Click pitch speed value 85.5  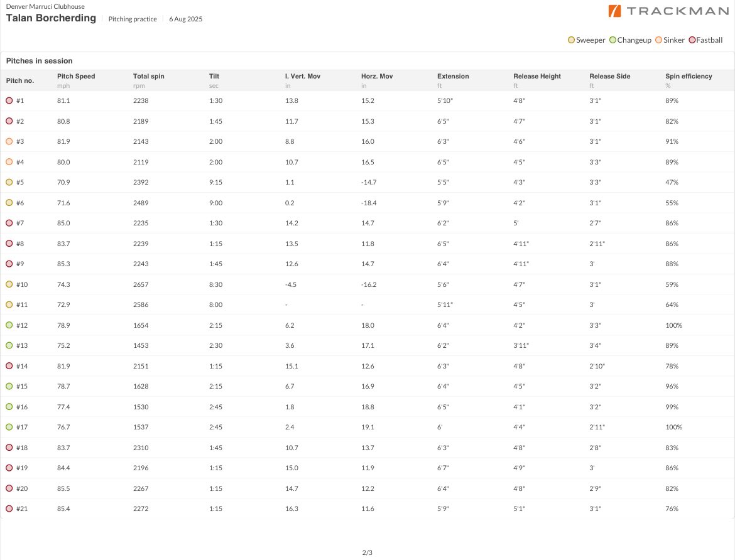(x=63, y=488)
